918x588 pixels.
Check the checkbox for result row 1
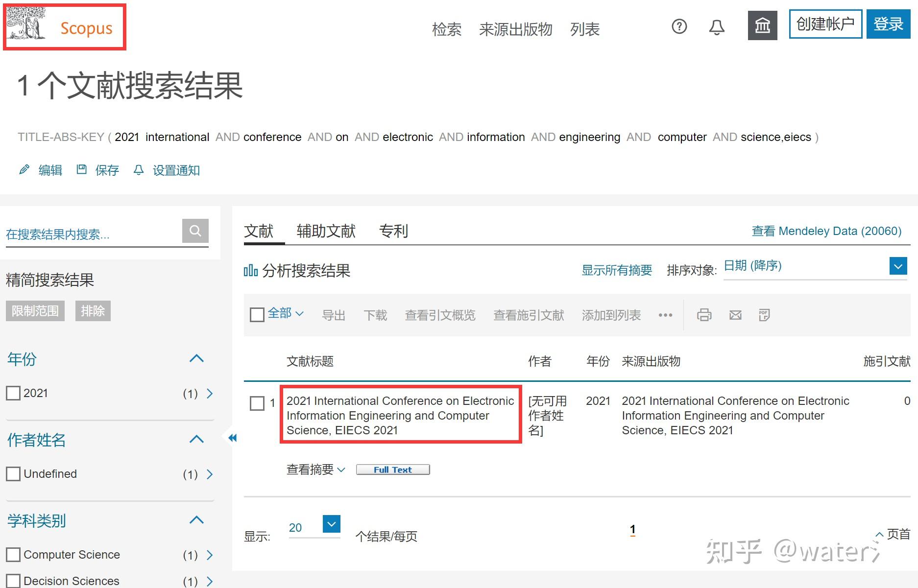[x=257, y=403]
